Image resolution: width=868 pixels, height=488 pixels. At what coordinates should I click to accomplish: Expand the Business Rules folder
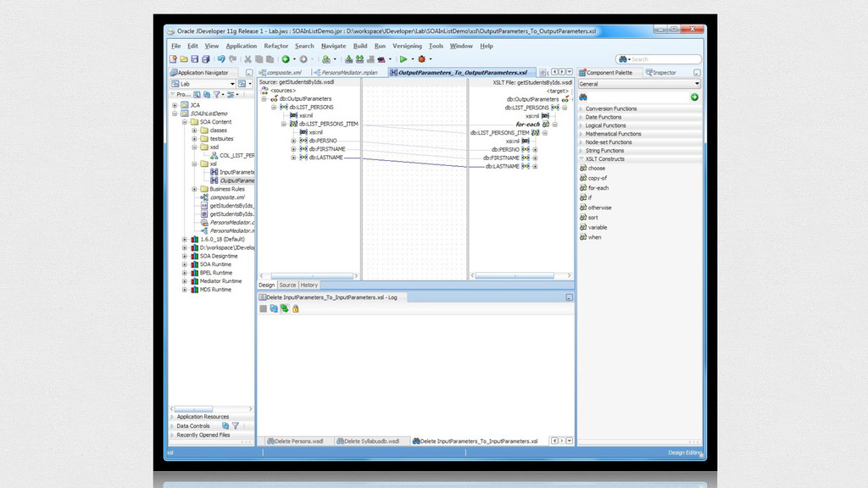[x=194, y=189]
